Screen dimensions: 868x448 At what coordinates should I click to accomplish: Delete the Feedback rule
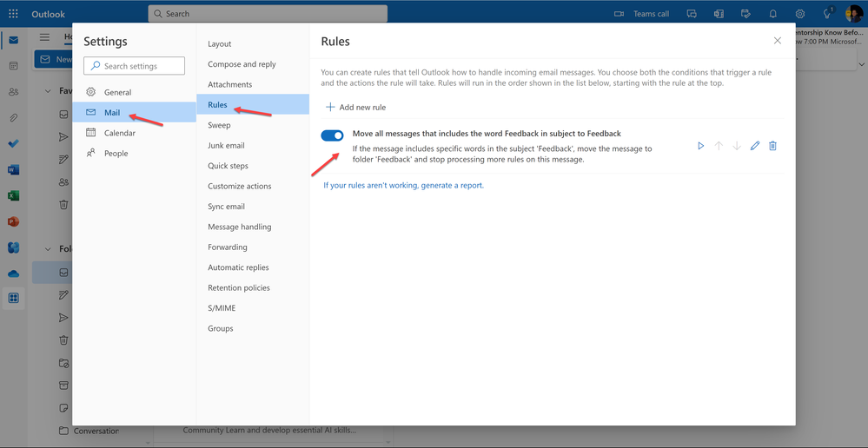click(x=772, y=146)
